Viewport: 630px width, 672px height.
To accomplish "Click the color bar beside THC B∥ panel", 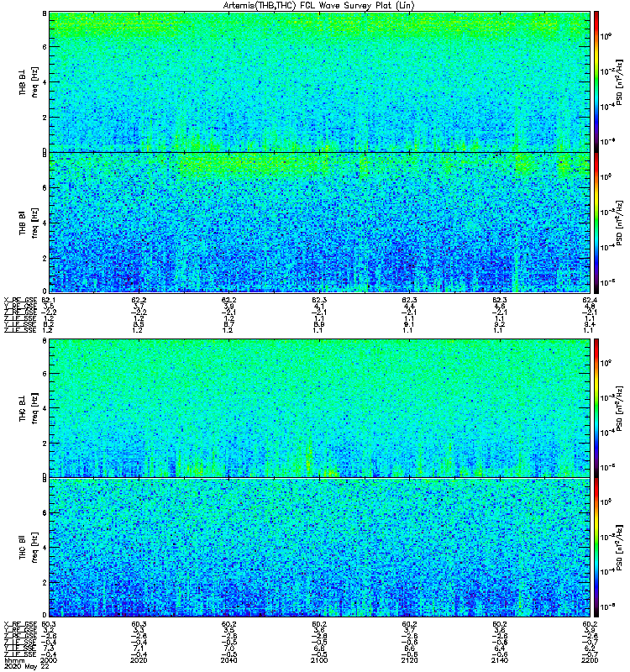I will [596, 548].
